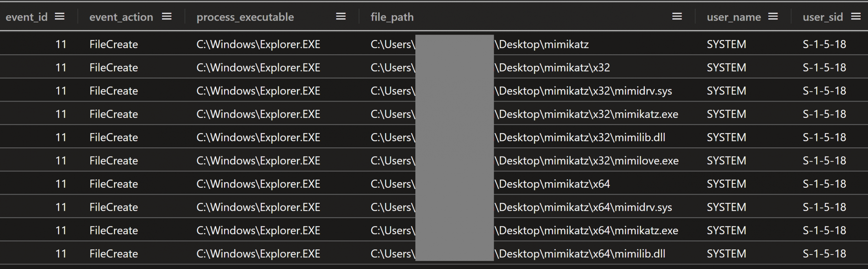This screenshot has width=868, height=269.
Task: Click the event_action header label
Action: click(x=121, y=17)
